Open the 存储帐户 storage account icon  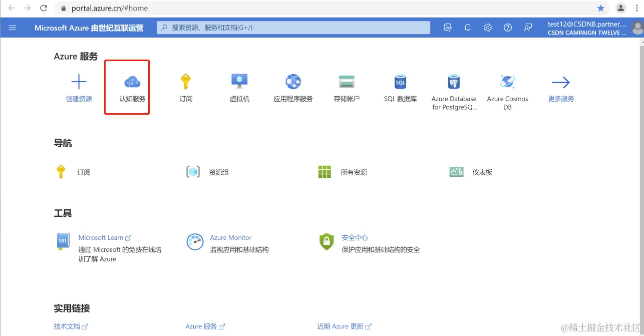(347, 82)
